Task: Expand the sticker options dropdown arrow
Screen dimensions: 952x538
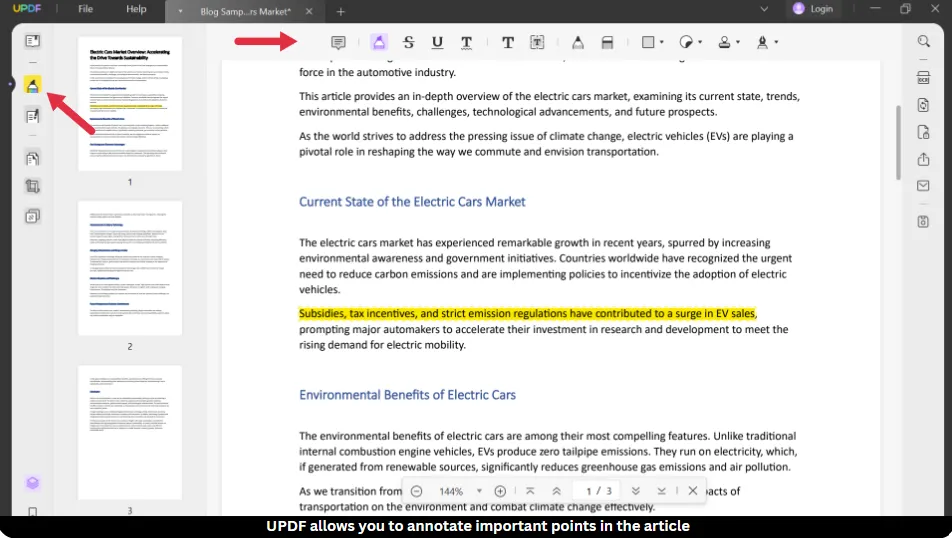Action: pos(700,43)
